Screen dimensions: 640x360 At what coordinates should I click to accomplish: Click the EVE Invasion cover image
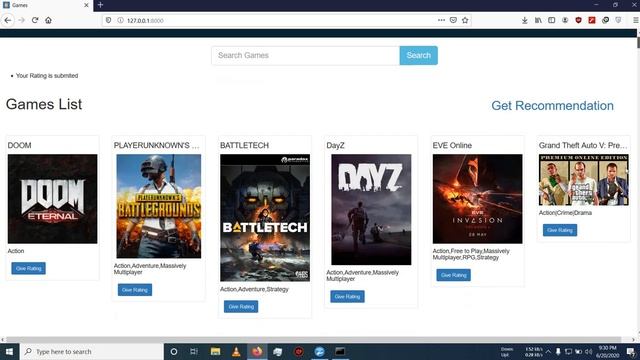[478, 199]
